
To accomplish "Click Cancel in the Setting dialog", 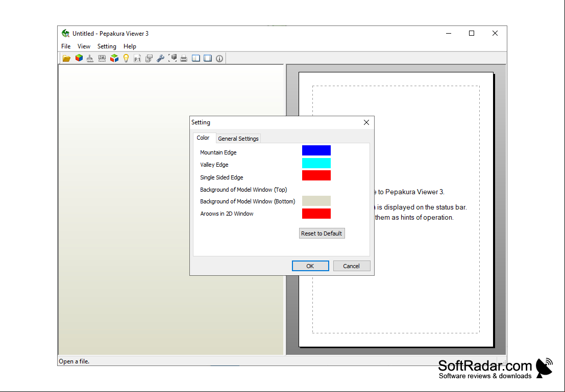I will coord(352,266).
